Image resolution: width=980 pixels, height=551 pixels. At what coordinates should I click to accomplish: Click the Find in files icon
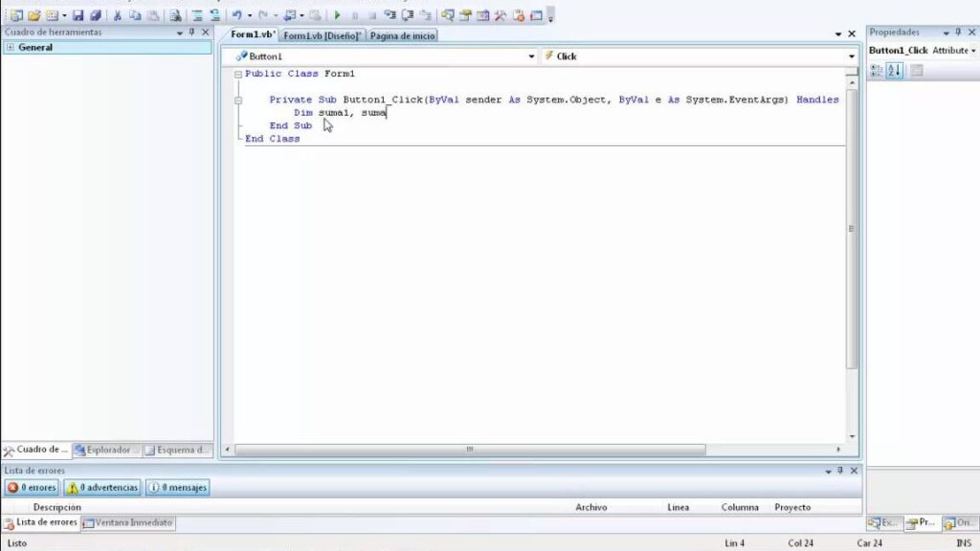point(176,15)
